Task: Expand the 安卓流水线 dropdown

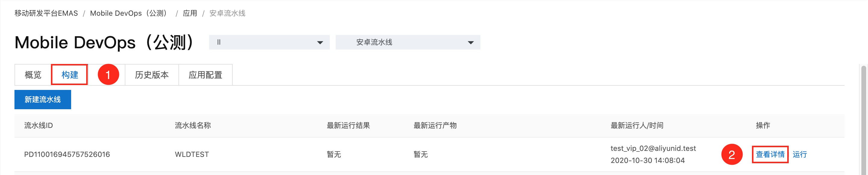Action: click(x=408, y=42)
